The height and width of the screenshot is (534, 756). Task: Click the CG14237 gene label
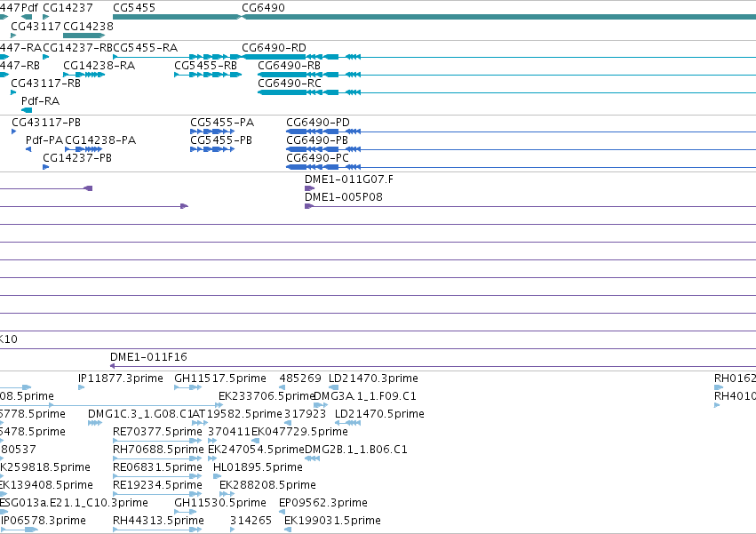[x=68, y=8]
